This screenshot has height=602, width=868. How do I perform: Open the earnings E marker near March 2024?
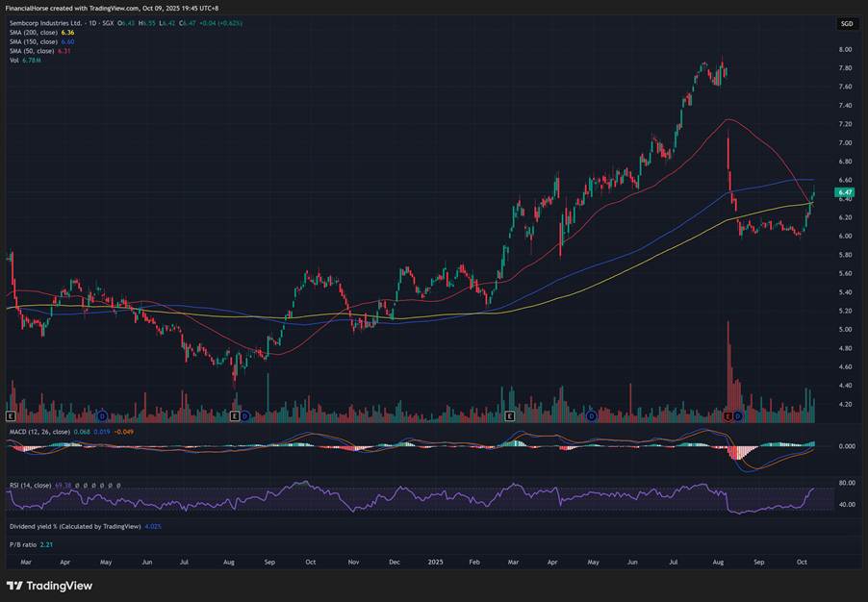coord(11,416)
